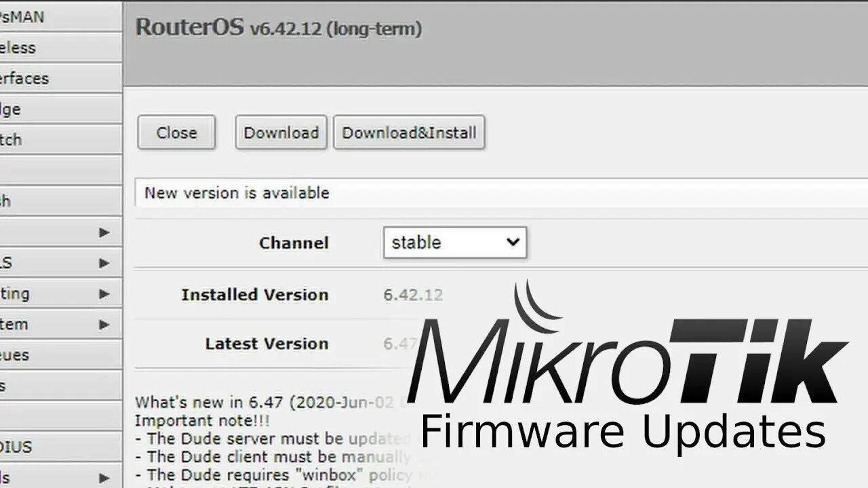Click the 'Important note!!!' changelog line
Image resolution: width=868 pixels, height=488 pixels.
202,420
